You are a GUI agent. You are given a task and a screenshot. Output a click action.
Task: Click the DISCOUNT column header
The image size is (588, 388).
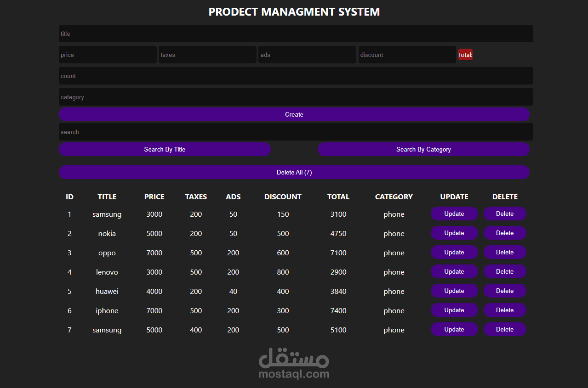283,197
